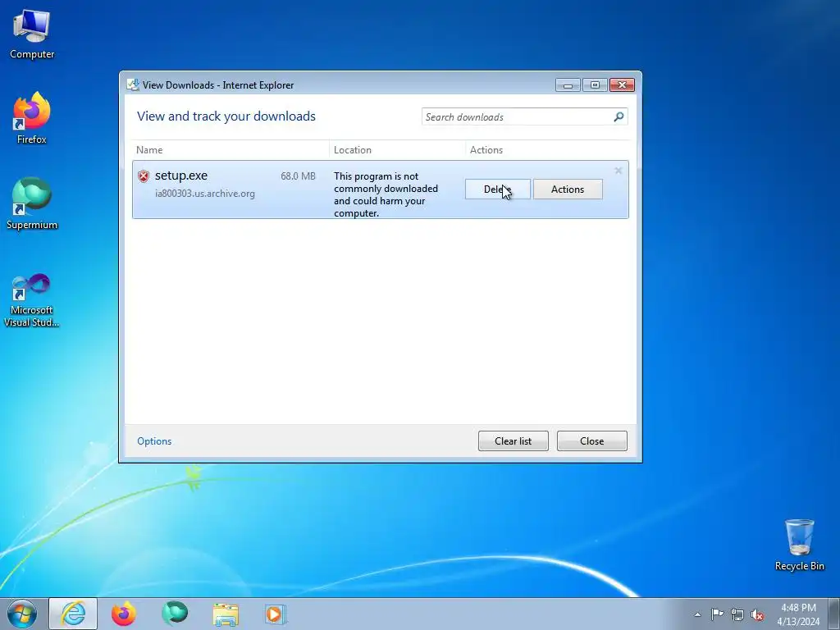Open Windows Explorer from the taskbar
Screen dimensions: 840x630
pos(226,614)
